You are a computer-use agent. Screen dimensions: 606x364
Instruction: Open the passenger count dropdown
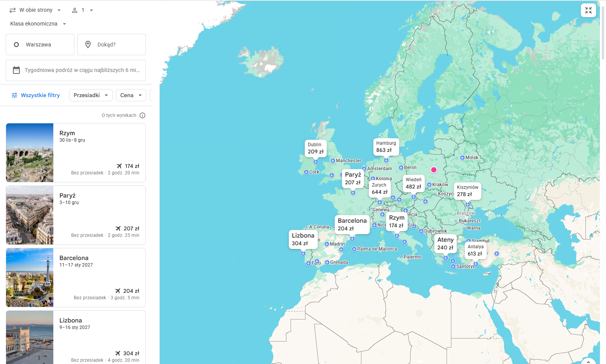(82, 10)
